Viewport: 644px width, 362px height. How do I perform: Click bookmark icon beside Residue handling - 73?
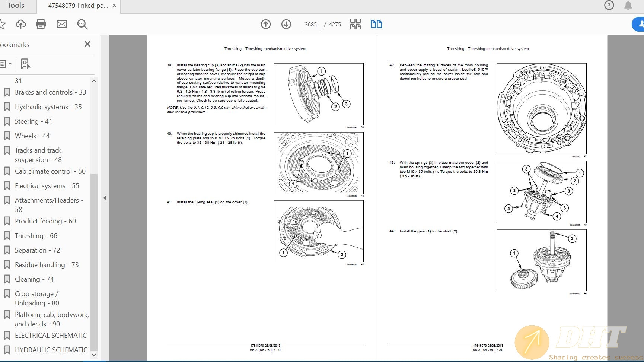[x=7, y=265]
